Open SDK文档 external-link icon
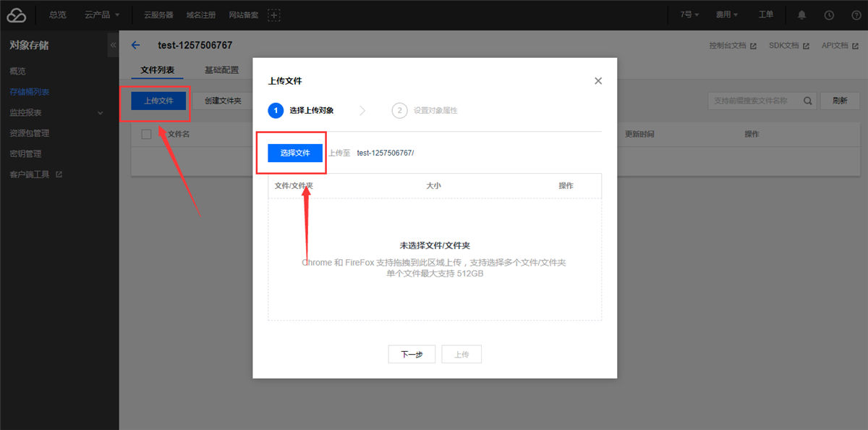868x430 pixels. pos(804,45)
